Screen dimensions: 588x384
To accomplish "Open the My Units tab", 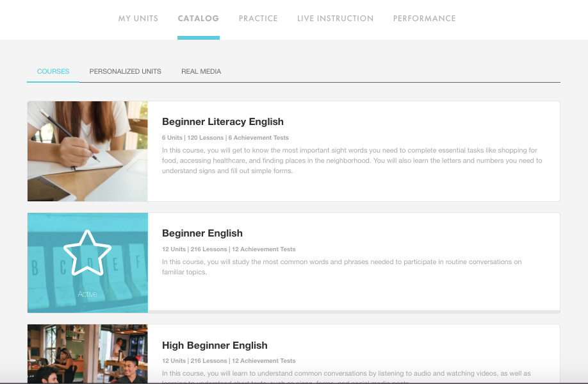I will click(x=138, y=19).
